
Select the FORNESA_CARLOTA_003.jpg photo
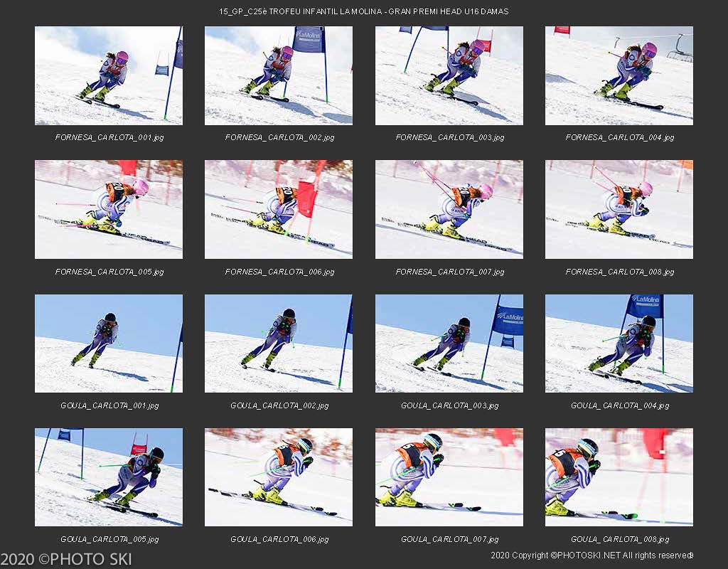(449, 75)
